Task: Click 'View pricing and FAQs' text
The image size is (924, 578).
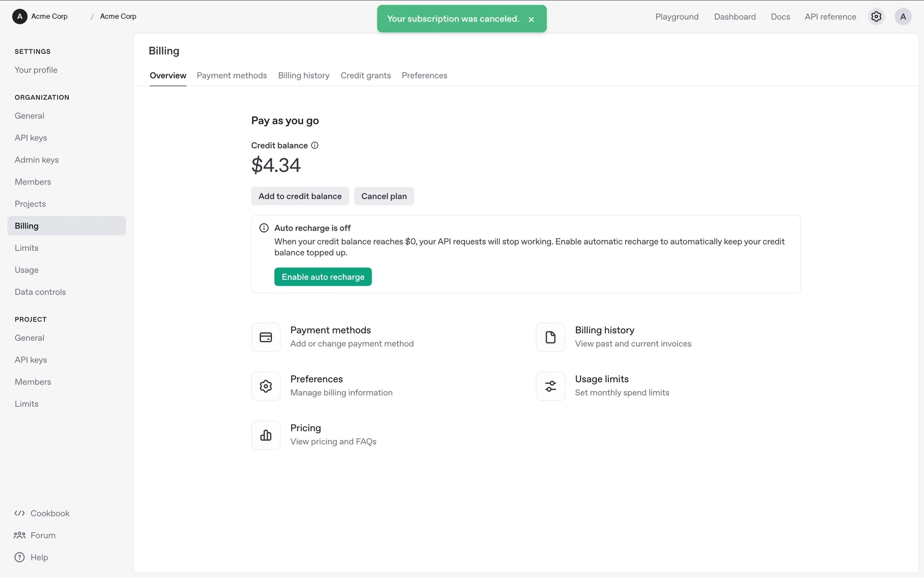Action: (x=333, y=442)
